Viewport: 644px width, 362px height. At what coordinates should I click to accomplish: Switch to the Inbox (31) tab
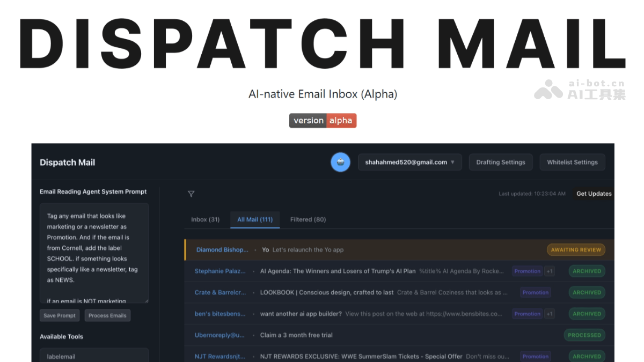[x=205, y=219]
